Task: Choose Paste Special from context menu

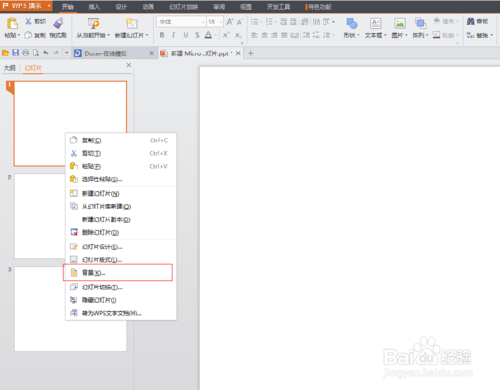Action: pos(121,179)
